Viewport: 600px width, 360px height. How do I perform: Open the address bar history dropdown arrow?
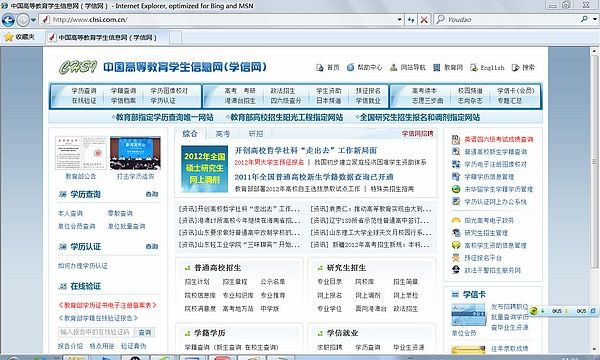(399, 19)
